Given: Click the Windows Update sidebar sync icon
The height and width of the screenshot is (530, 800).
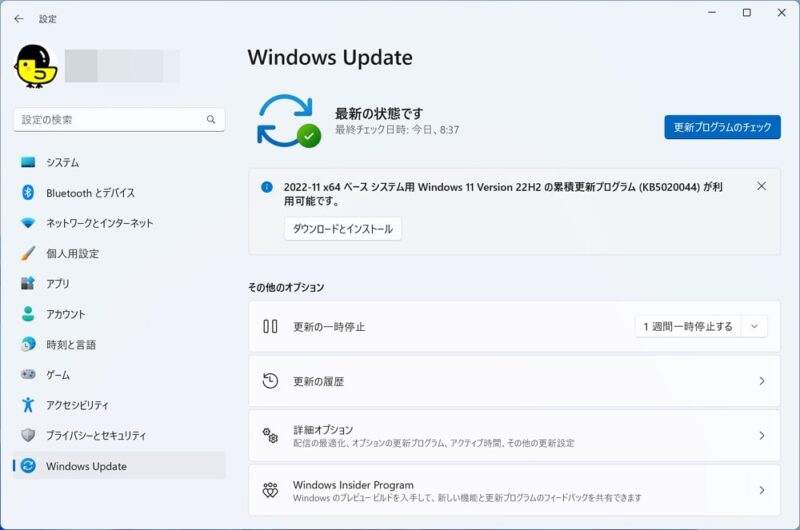Looking at the screenshot, I should click(28, 465).
